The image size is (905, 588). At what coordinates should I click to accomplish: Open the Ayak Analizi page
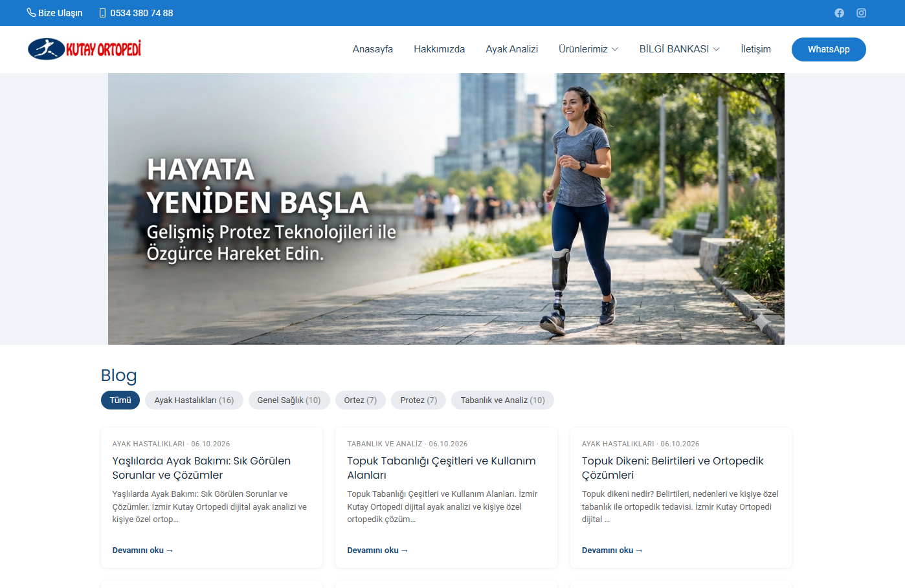pyautogui.click(x=512, y=49)
